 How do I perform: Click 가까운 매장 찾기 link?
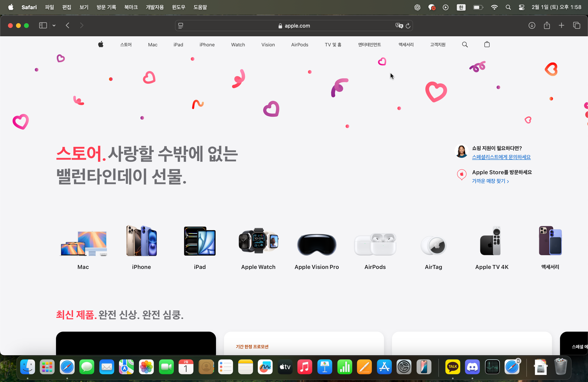pos(490,181)
